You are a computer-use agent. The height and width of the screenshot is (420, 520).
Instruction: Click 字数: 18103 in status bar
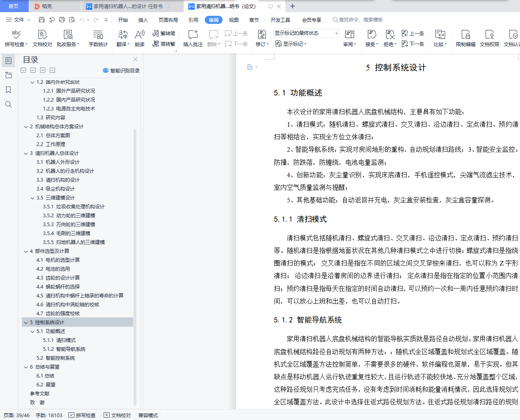click(x=49, y=415)
